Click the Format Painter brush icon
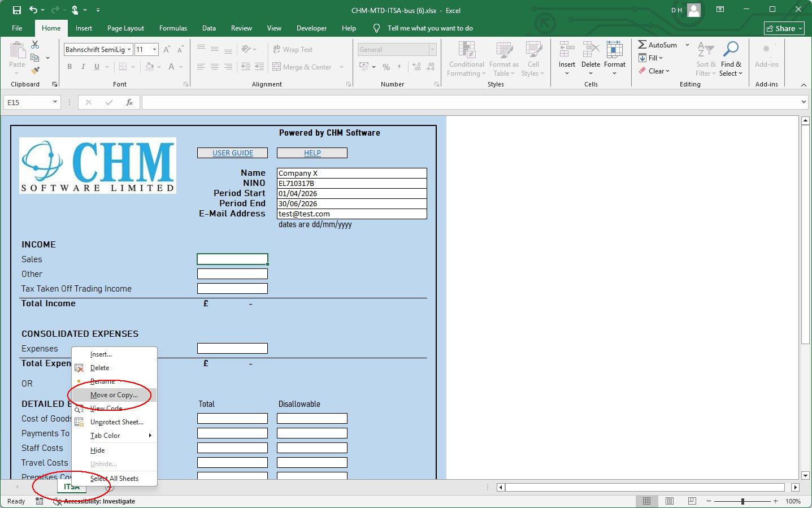The image size is (812, 508). click(35, 71)
